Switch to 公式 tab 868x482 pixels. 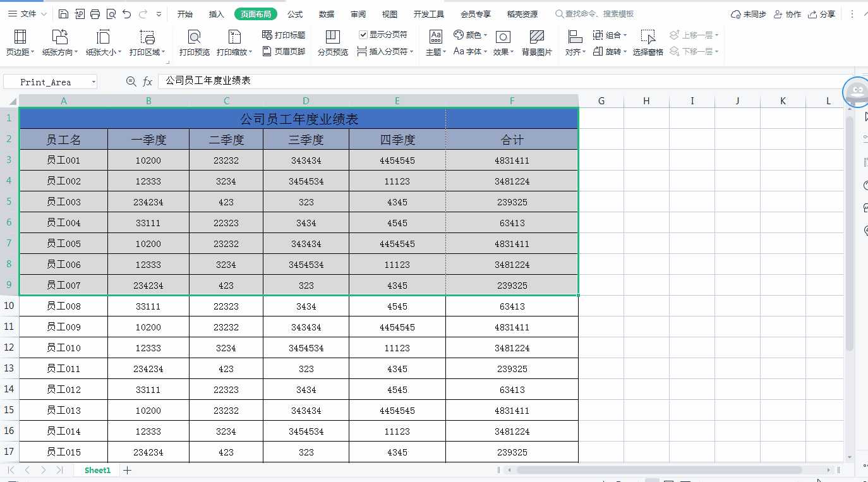pyautogui.click(x=295, y=14)
